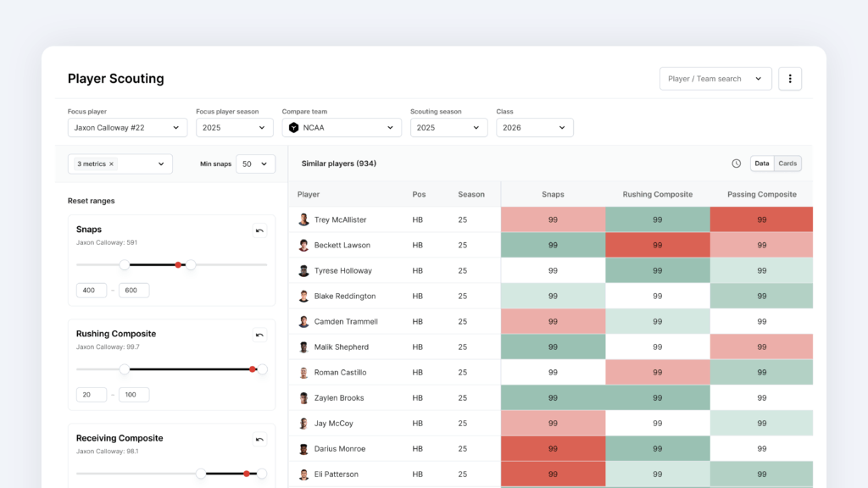
Task: Expand the Compare team NCAA dropdown
Action: (x=342, y=128)
